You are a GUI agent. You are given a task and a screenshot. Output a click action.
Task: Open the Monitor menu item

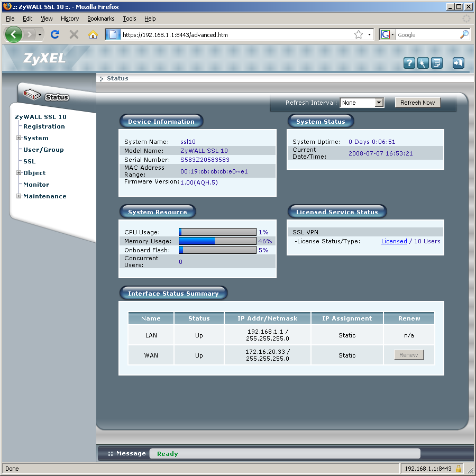click(x=36, y=185)
